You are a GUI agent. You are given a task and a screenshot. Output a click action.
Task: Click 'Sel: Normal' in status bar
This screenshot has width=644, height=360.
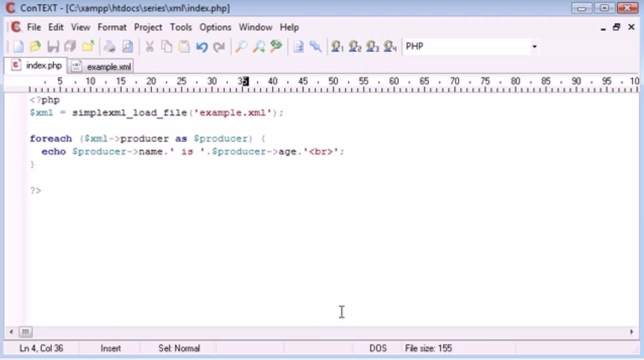(x=179, y=348)
